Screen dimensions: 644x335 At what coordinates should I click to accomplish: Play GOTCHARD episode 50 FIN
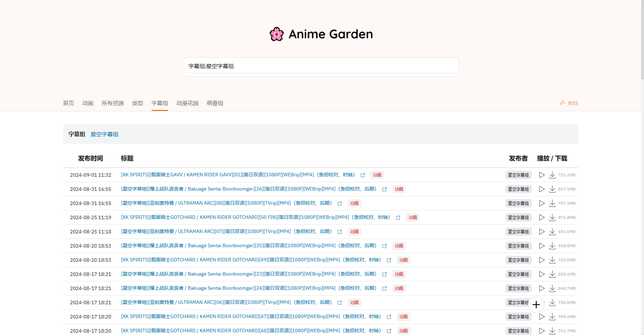click(x=542, y=217)
